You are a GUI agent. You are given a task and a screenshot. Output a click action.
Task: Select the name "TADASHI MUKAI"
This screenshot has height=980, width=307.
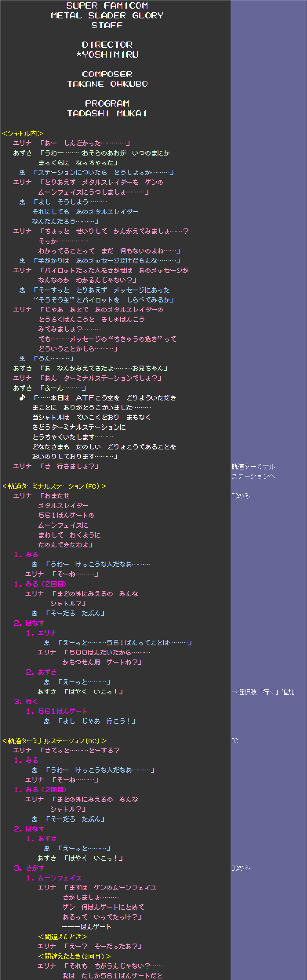tap(107, 113)
